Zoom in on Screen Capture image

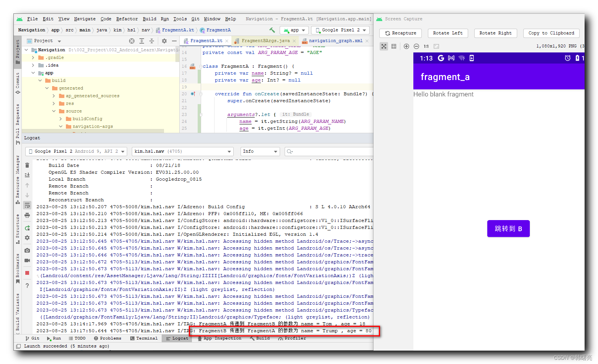pos(406,46)
